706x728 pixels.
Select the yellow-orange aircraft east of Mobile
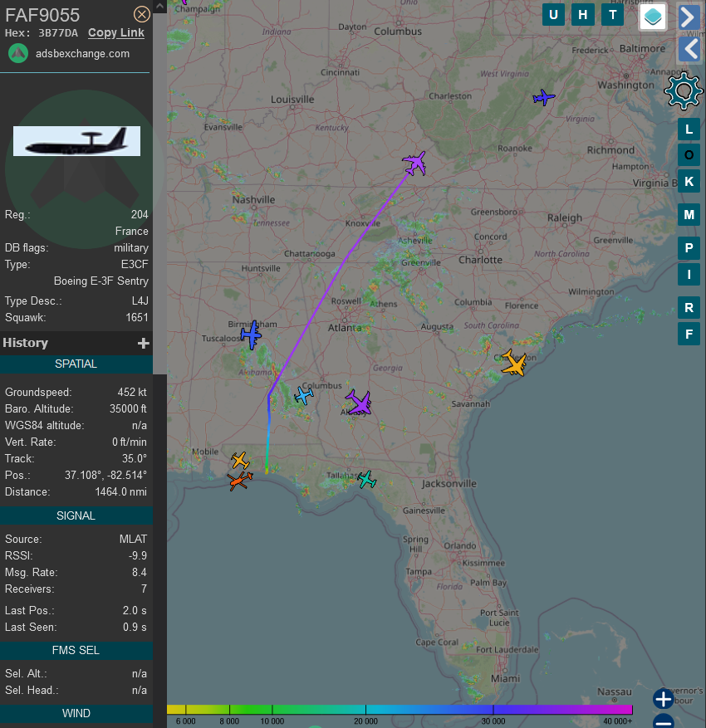241,460
